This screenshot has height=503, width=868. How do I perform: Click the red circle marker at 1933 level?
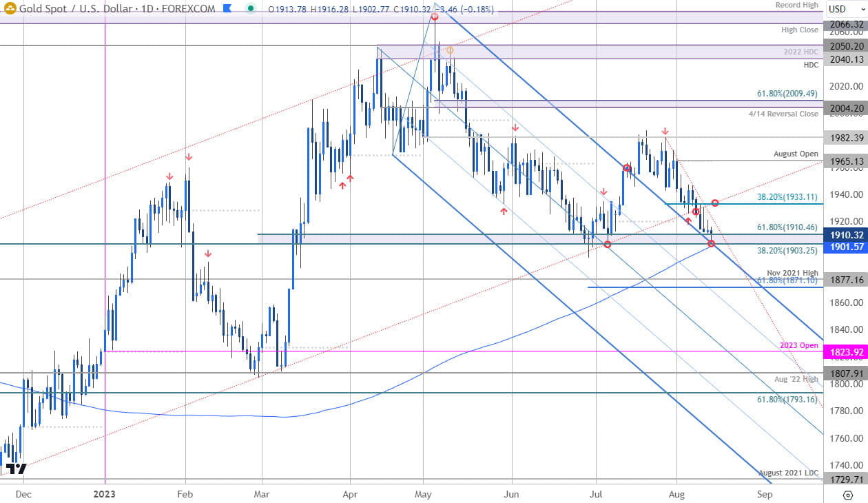(716, 203)
